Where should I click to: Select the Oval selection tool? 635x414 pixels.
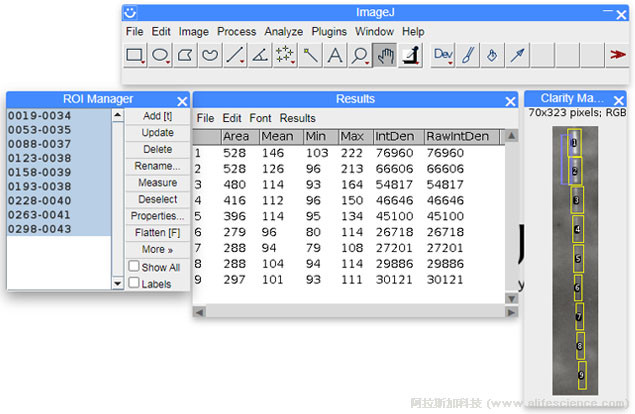(160, 56)
